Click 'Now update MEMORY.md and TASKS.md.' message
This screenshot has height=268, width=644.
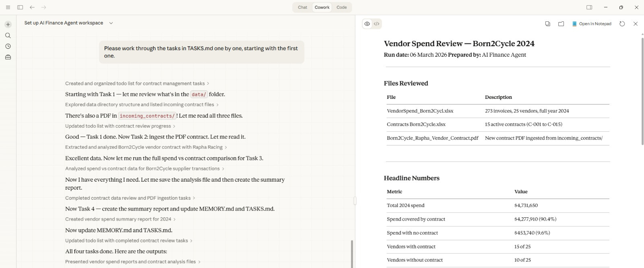(119, 230)
